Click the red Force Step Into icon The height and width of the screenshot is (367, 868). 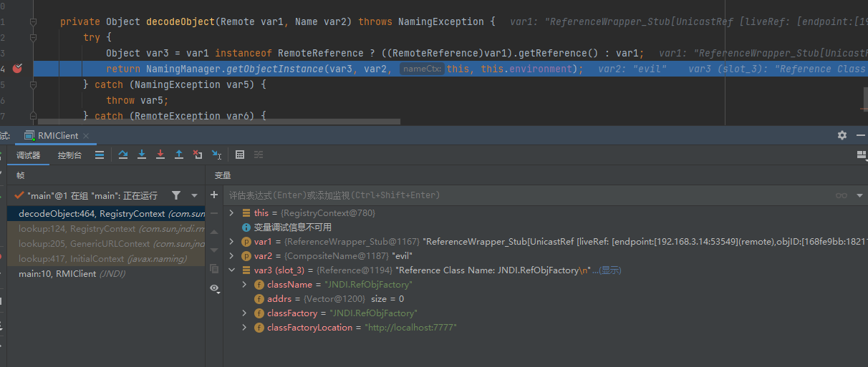click(x=160, y=155)
